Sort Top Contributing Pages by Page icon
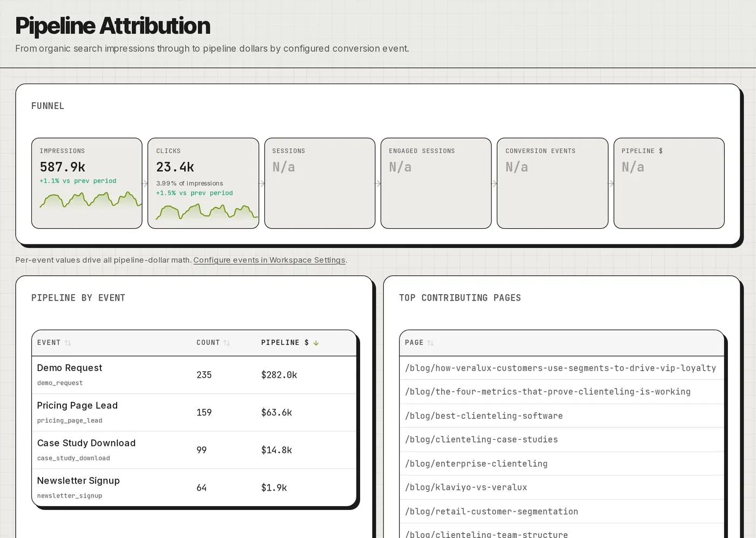Viewport: 756px width, 538px height. 430,343
